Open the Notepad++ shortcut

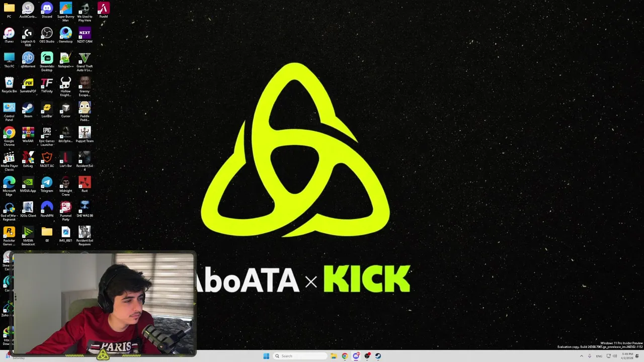(65, 60)
